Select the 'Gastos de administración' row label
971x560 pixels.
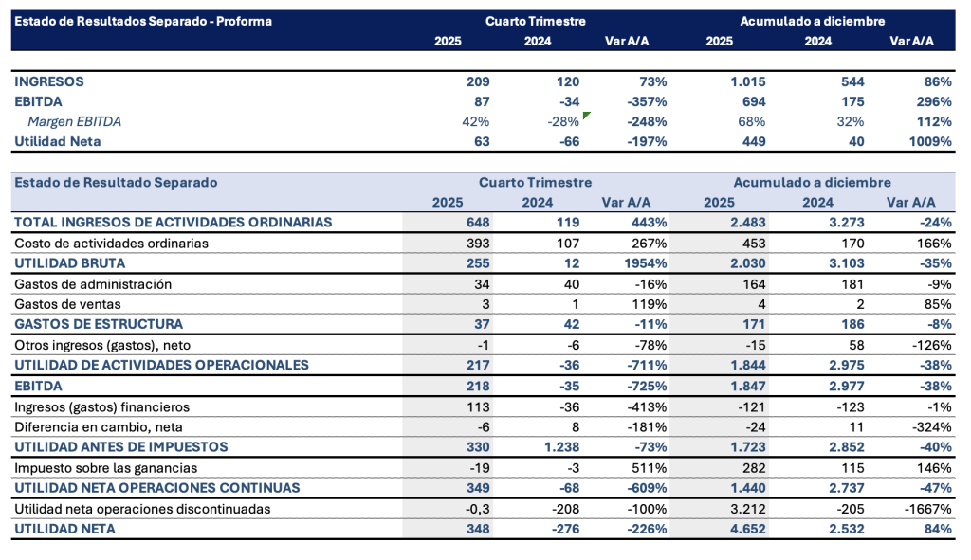click(x=93, y=283)
